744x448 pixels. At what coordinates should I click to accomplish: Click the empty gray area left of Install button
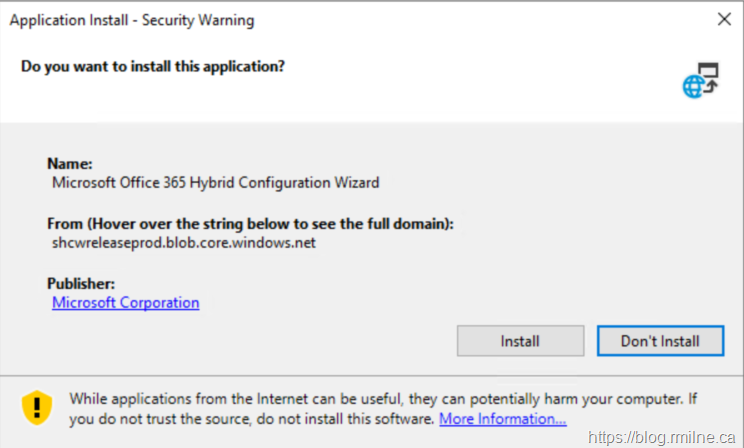[250, 341]
